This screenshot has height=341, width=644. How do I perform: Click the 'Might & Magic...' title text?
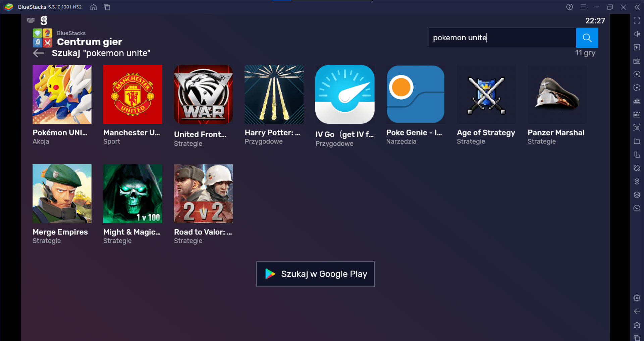click(132, 232)
